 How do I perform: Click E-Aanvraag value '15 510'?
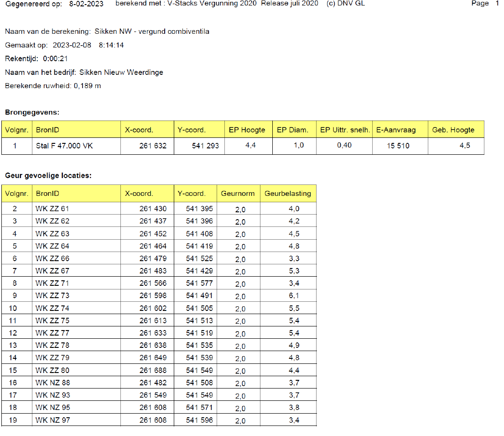[x=398, y=146]
